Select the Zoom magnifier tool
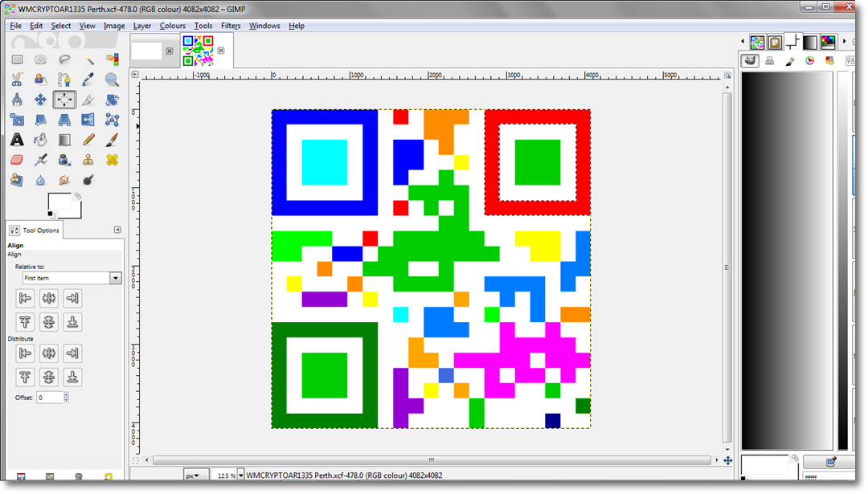The width and height of the screenshot is (868, 494). tap(112, 80)
